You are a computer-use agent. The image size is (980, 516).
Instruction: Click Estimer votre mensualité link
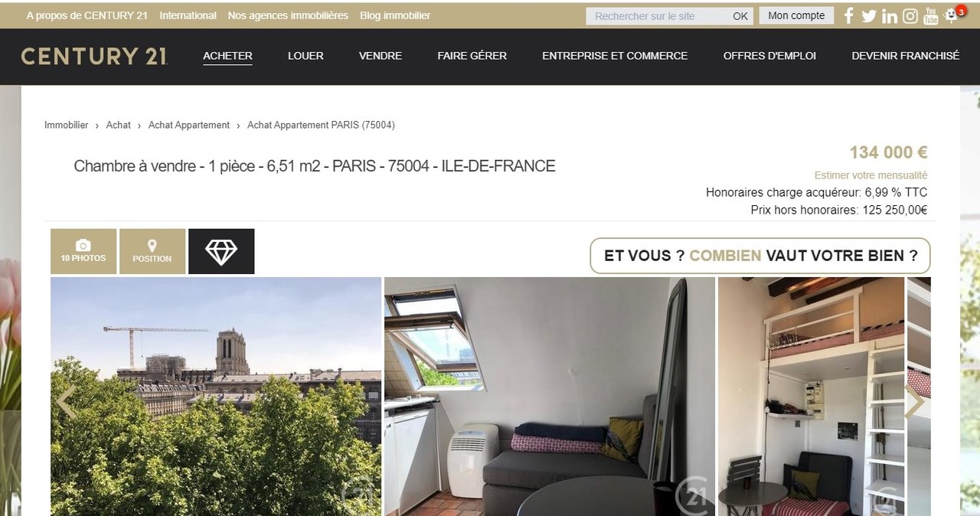(871, 175)
